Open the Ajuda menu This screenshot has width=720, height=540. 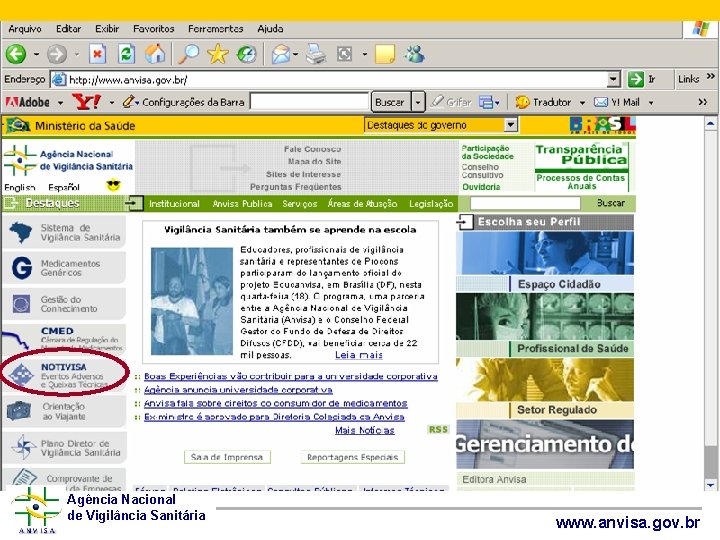[x=270, y=28]
